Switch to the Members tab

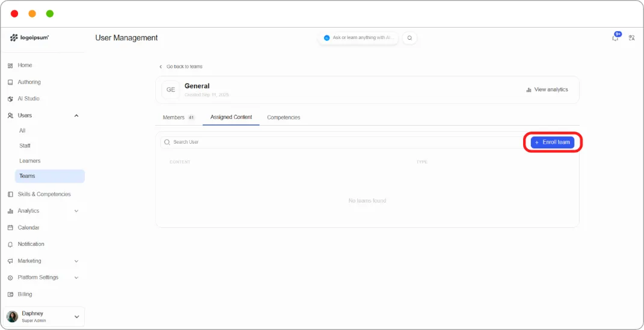(x=179, y=117)
